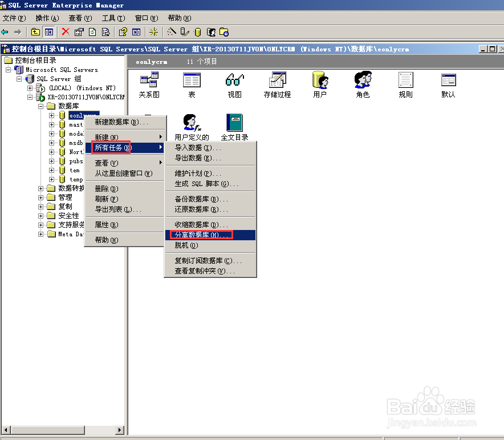The image size is (504, 440).
Task: Click the Run a wizard wand icon
Action: 172,32
